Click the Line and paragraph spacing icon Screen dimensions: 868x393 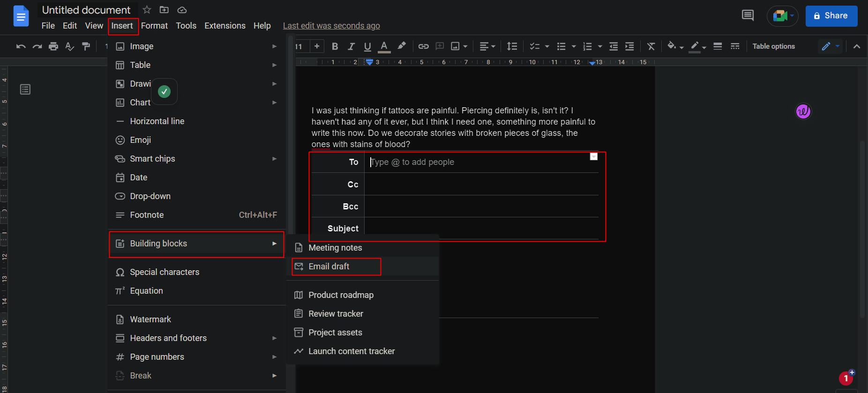[x=512, y=46]
